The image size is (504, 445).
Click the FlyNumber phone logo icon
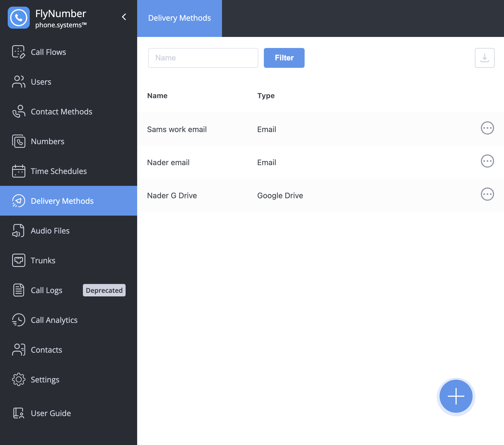pyautogui.click(x=19, y=18)
